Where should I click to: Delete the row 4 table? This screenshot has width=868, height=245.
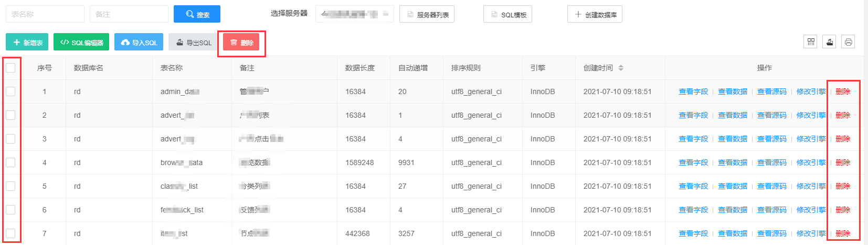coord(843,162)
